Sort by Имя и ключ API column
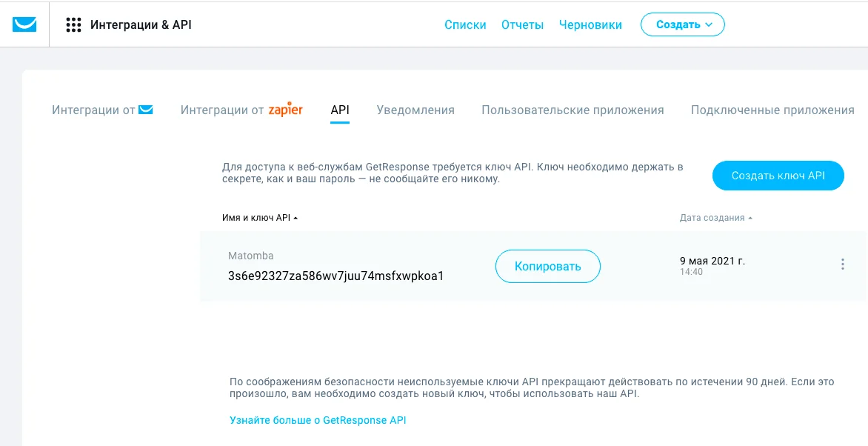This screenshot has width=868, height=446. pyautogui.click(x=260, y=219)
